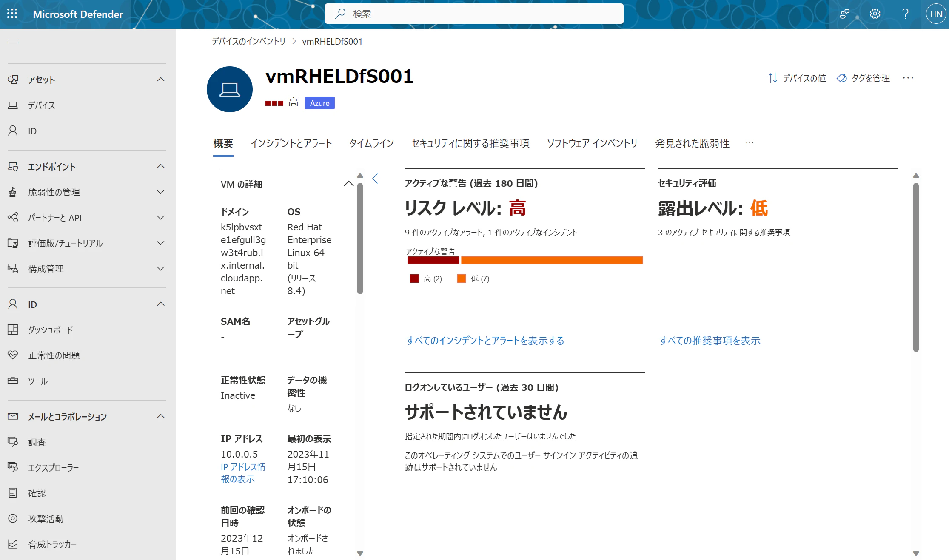Viewport: 949px width, 560px height.
Task: Click the 低 (7) legend swatch
Action: tap(462, 279)
